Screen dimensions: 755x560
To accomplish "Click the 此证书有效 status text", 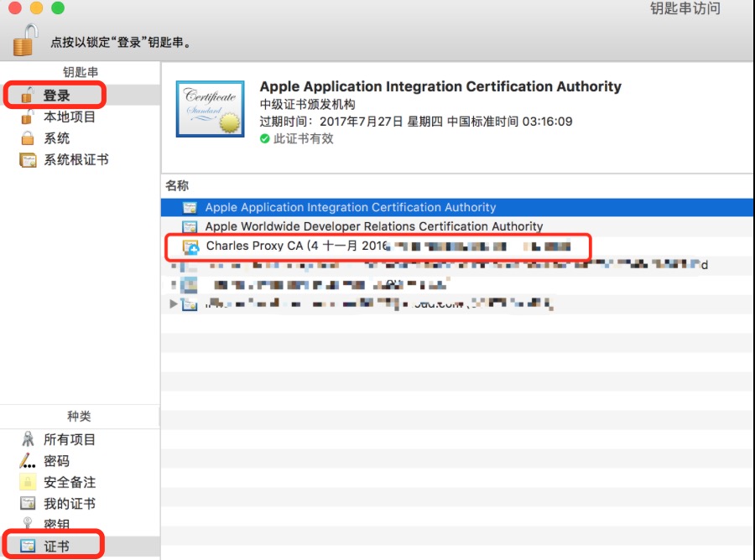I will [304, 139].
